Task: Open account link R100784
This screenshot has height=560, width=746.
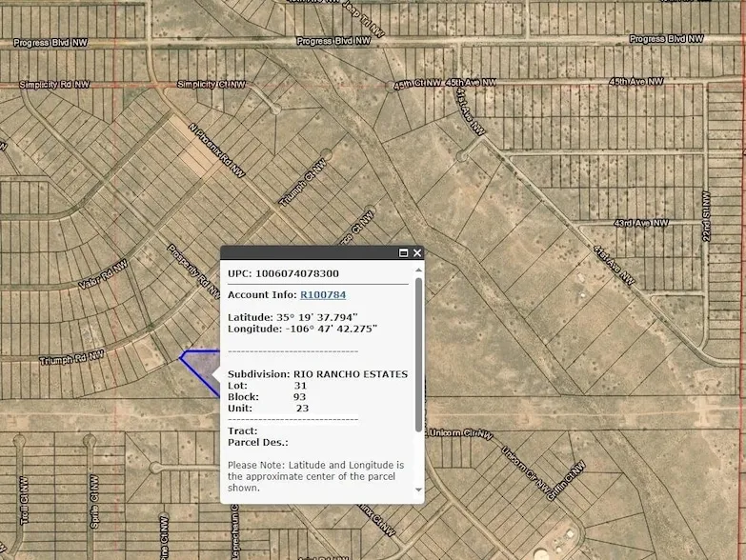Action: pyautogui.click(x=323, y=295)
